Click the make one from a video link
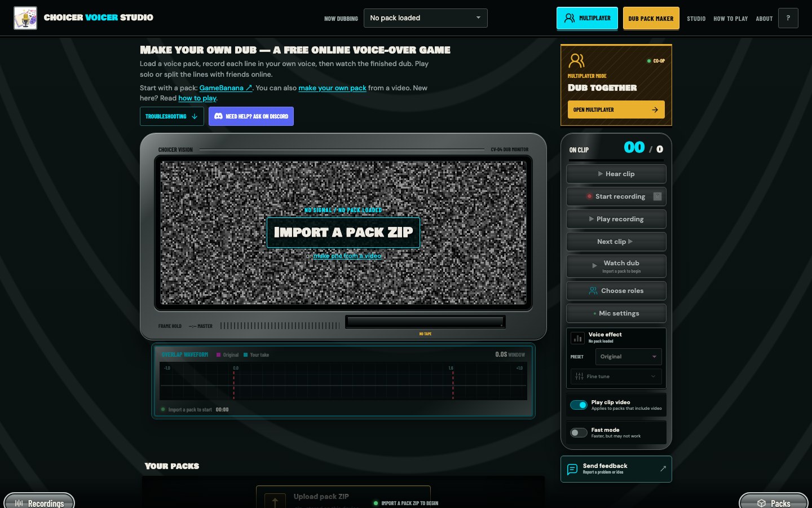812x508 pixels. (x=347, y=256)
